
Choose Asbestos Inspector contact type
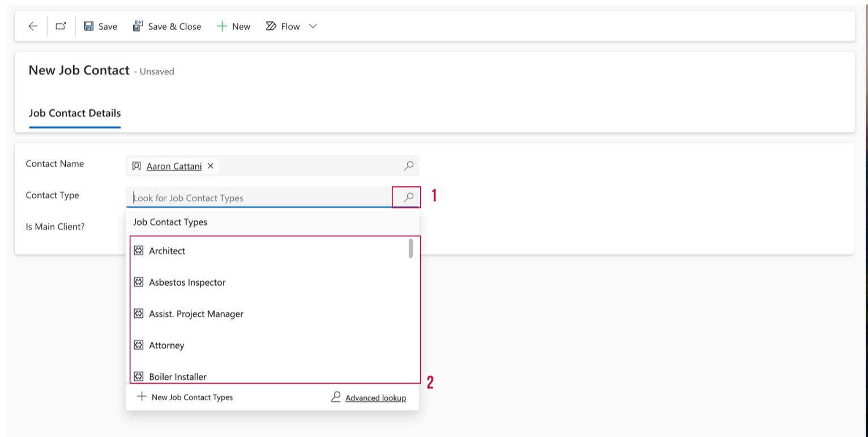pyautogui.click(x=187, y=282)
